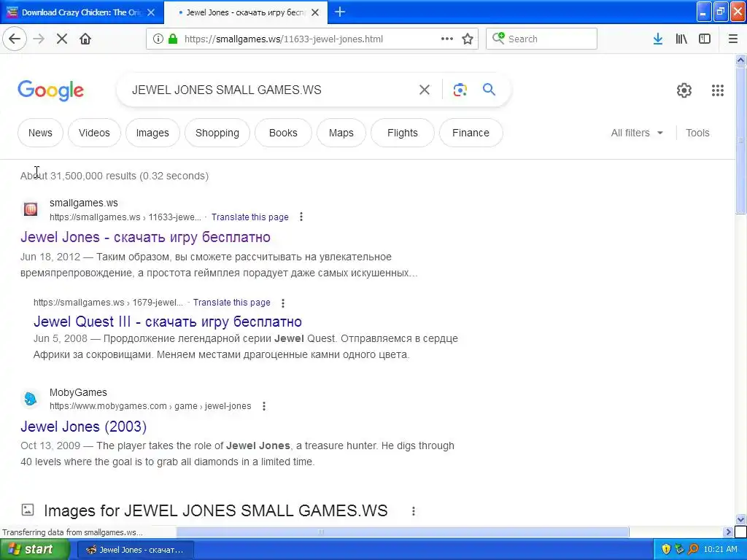
Task: Expand the All filters dropdown
Action: coord(637,133)
